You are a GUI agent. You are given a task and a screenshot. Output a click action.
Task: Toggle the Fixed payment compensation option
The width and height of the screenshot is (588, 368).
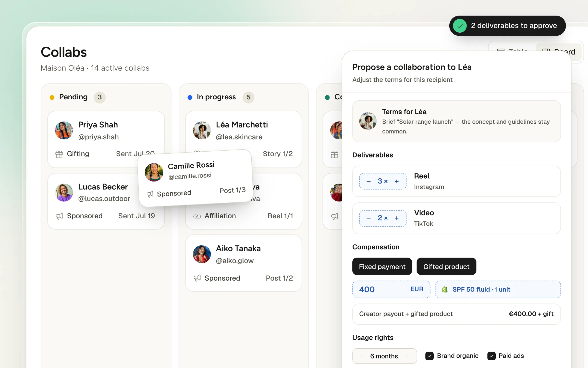click(382, 266)
